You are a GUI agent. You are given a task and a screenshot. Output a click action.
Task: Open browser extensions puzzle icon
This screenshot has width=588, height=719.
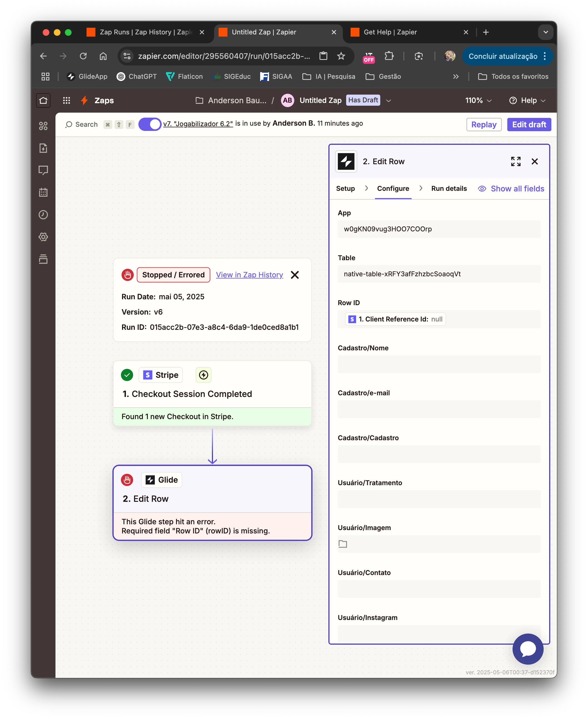(x=389, y=56)
